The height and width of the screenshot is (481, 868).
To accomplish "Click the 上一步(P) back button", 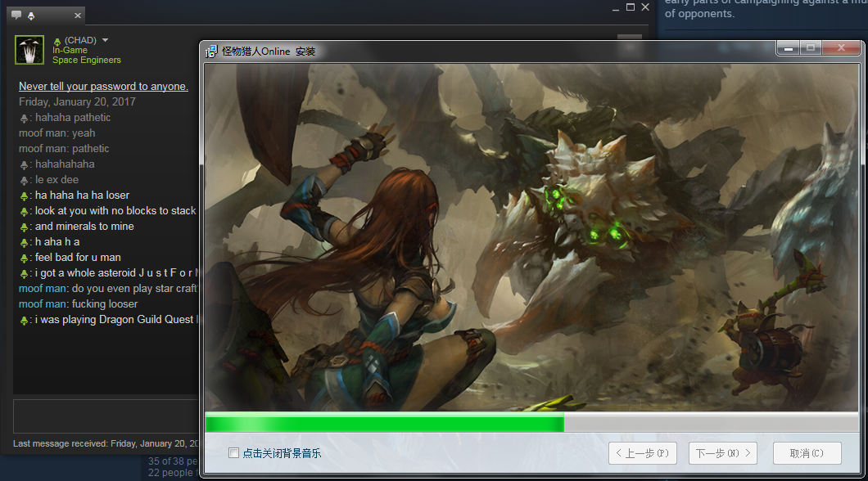I will point(643,453).
